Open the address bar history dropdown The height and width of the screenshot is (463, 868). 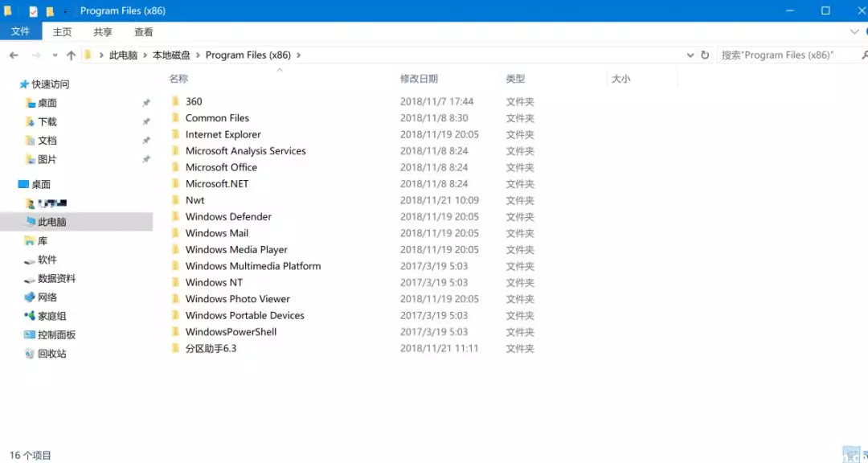[690, 55]
